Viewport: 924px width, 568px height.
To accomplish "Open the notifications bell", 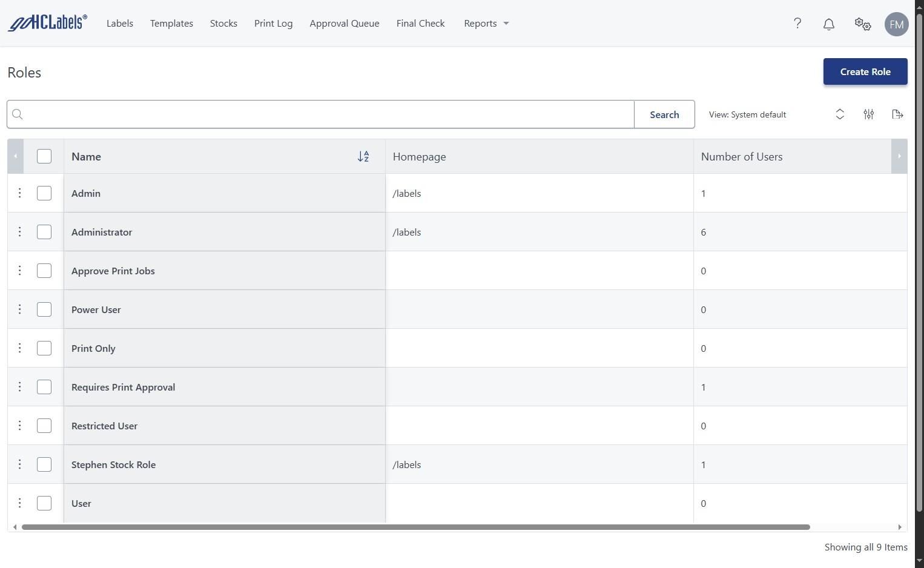I will [x=829, y=24].
